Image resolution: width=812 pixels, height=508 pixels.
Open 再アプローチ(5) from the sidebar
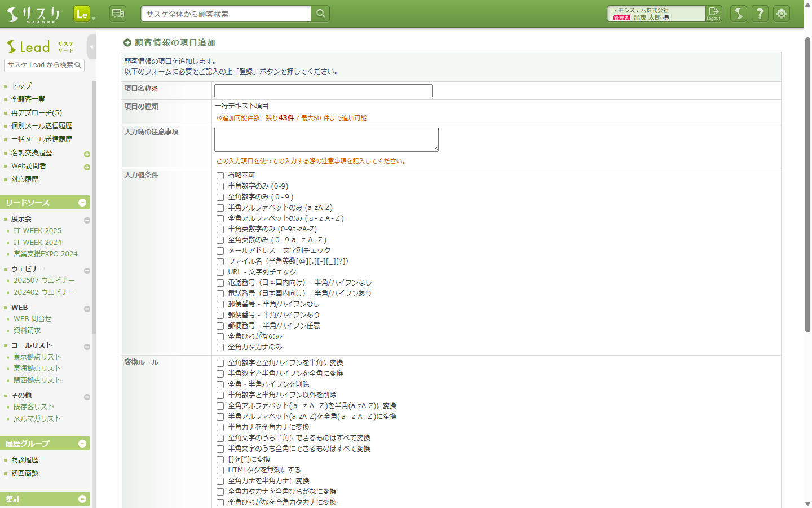(x=36, y=112)
